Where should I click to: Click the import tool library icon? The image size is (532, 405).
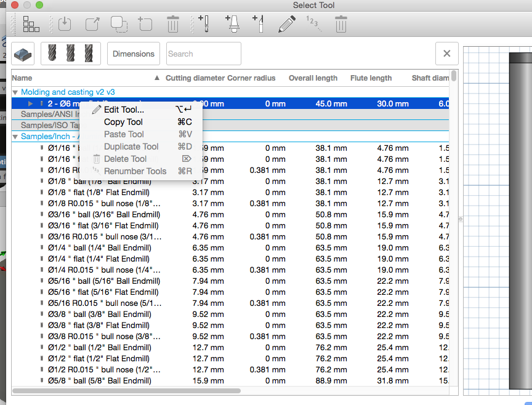pyautogui.click(x=65, y=25)
